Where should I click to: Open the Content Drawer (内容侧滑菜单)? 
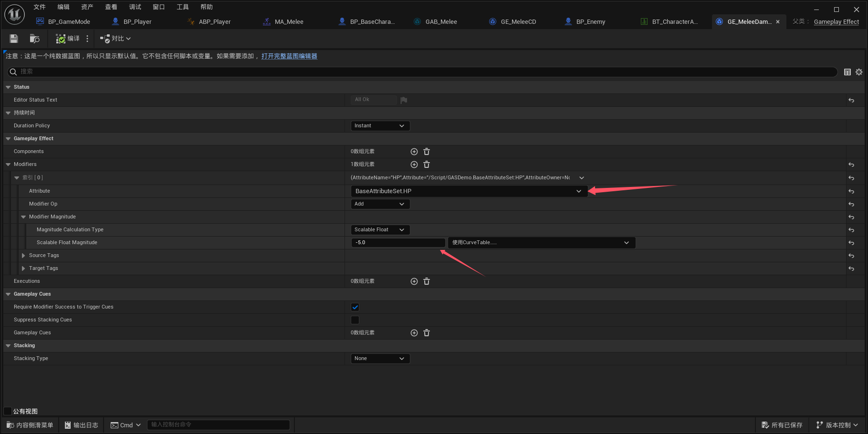30,425
